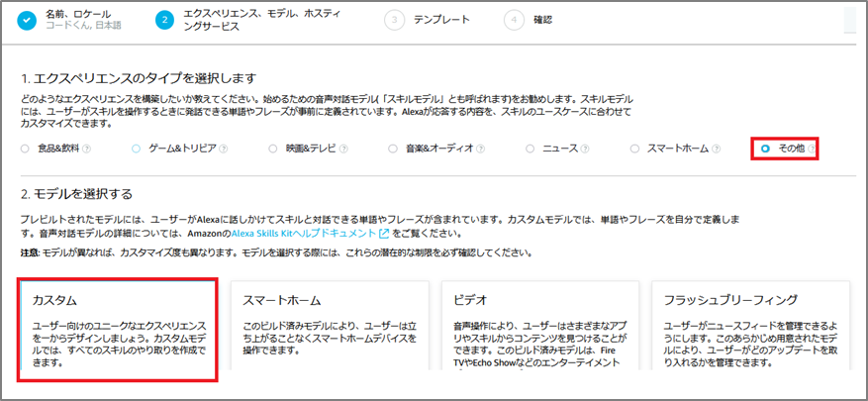Select the ビデオ model card

540,326
